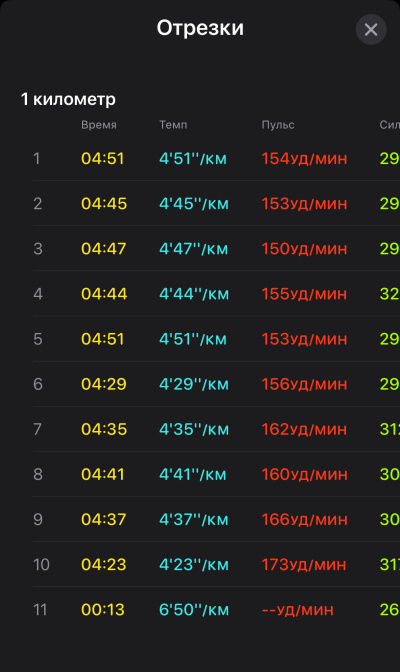Viewport: 400px width, 672px height.
Task: Tap split 5 heart rate 153уд/мин
Action: 304,339
